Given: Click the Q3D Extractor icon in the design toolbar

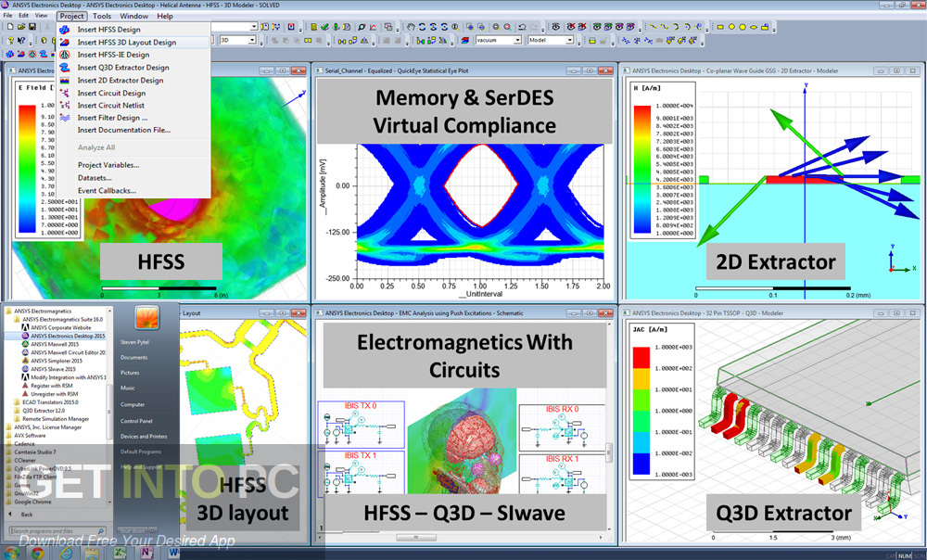Looking at the screenshot, I should click(44, 54).
